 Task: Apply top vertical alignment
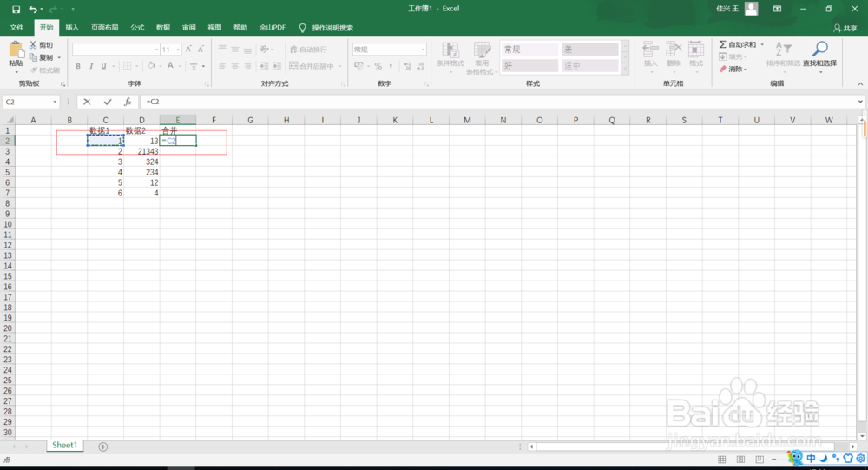(222, 50)
